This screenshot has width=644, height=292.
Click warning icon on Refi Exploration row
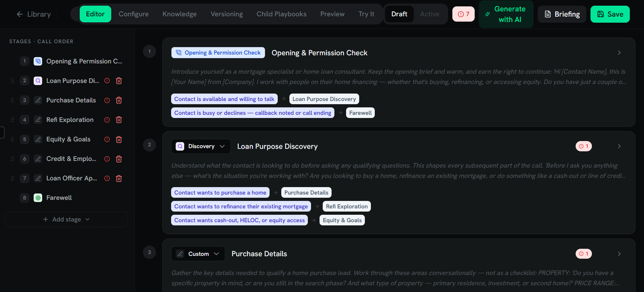107,120
